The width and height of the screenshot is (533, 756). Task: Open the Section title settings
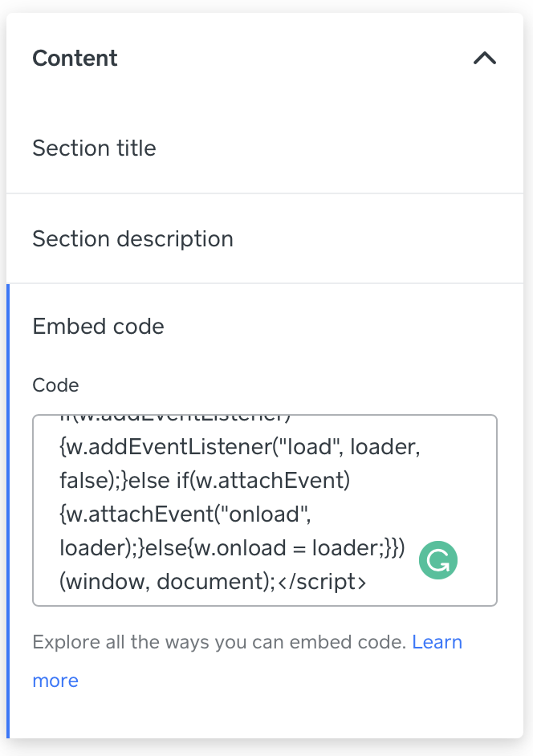click(94, 148)
